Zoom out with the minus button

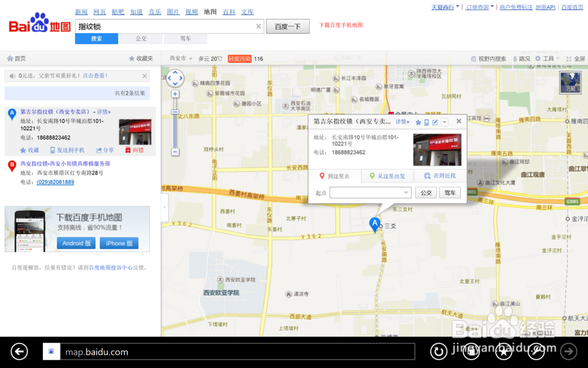[175, 152]
